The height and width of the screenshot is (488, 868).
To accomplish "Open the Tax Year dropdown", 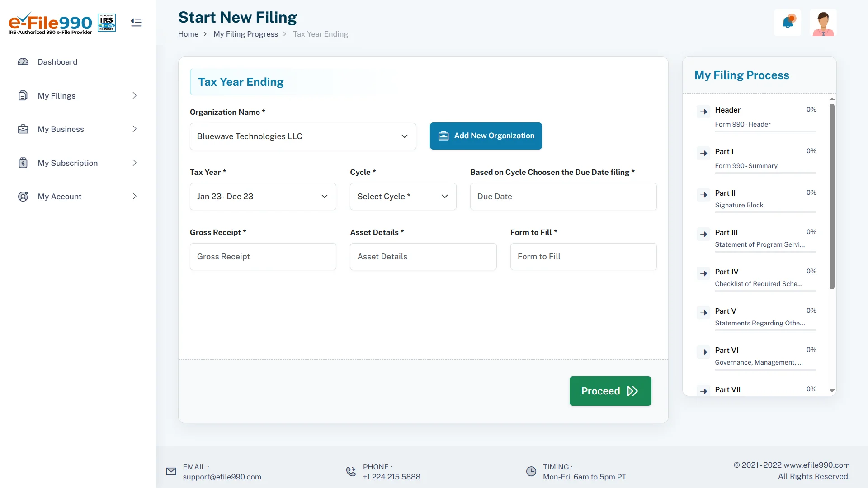I will (x=263, y=197).
